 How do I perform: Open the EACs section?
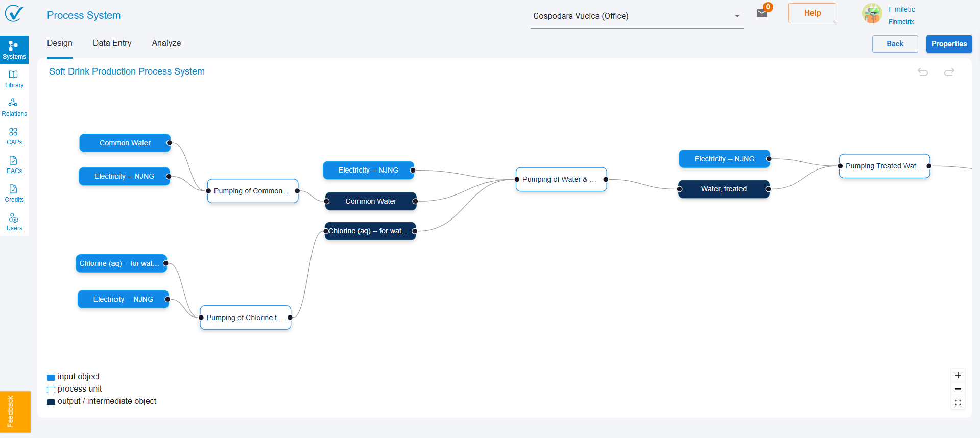(x=14, y=165)
